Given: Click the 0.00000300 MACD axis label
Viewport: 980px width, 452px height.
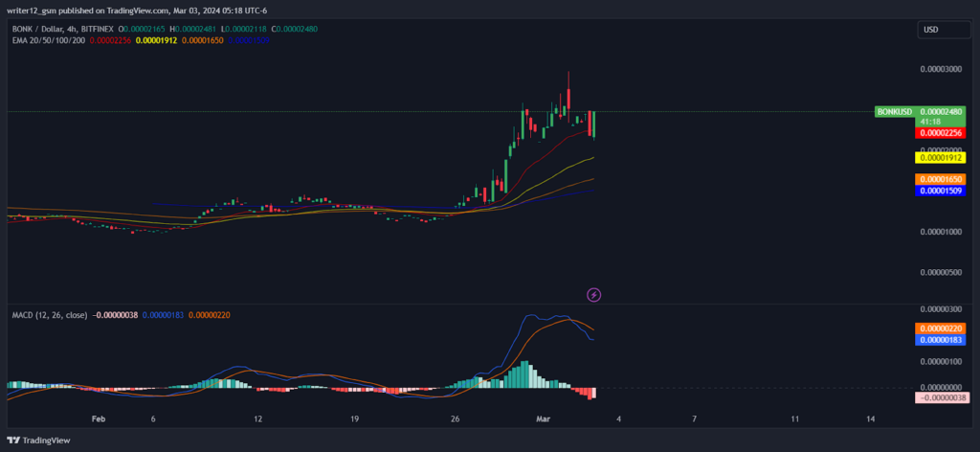Looking at the screenshot, I should [x=941, y=309].
